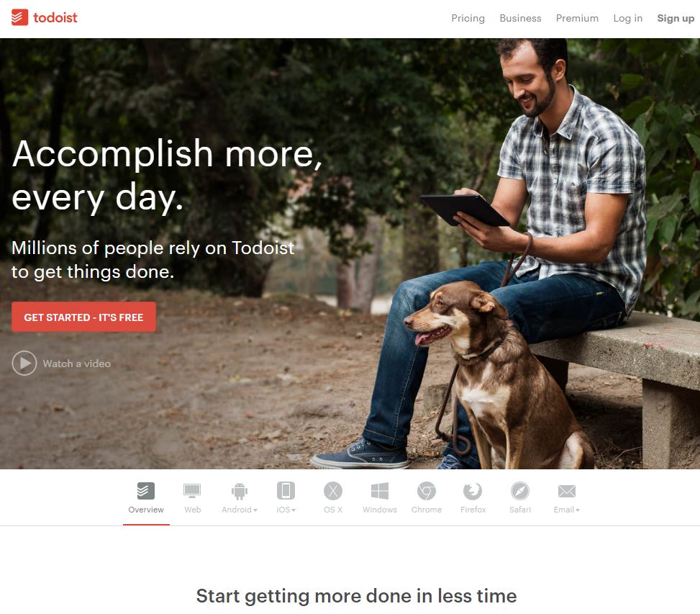Select the Chrome browser icon
This screenshot has width=700, height=614.
pyautogui.click(x=427, y=491)
